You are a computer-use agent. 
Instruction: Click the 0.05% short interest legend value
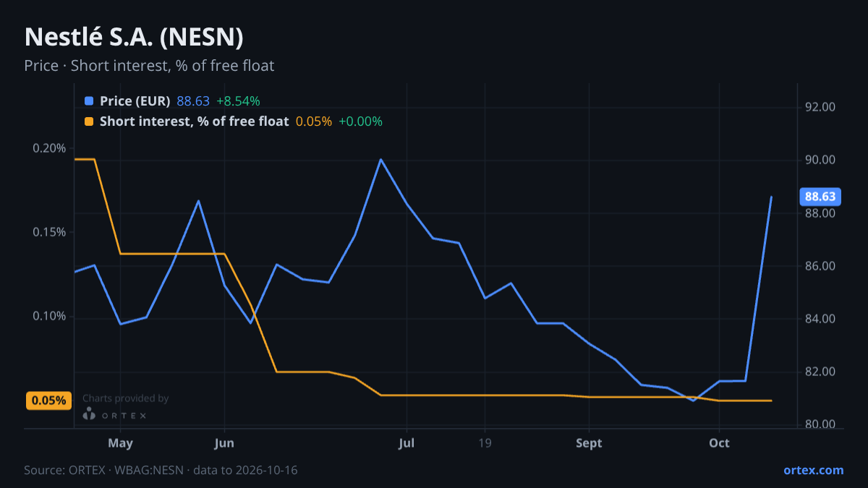[x=314, y=121]
